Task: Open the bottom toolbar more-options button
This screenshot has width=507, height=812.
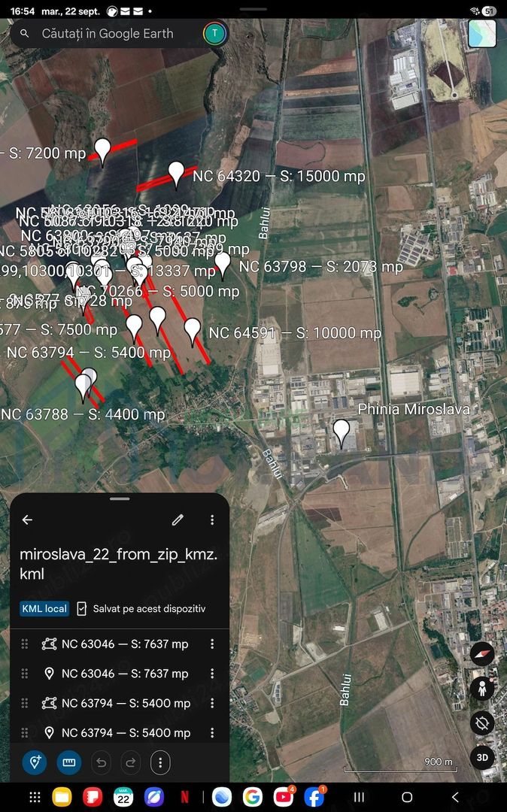Action: point(160,762)
